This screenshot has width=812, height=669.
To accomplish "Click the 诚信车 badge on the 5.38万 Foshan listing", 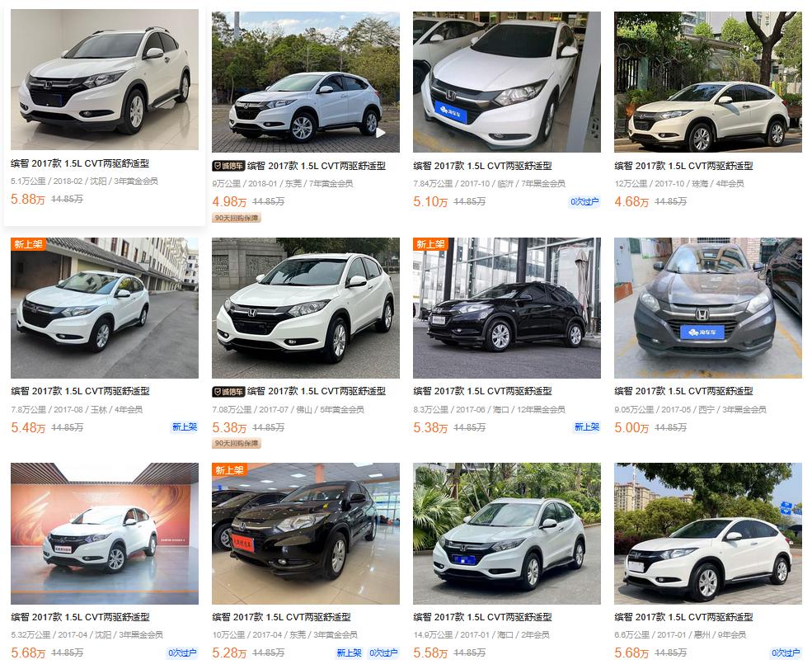I will (228, 392).
